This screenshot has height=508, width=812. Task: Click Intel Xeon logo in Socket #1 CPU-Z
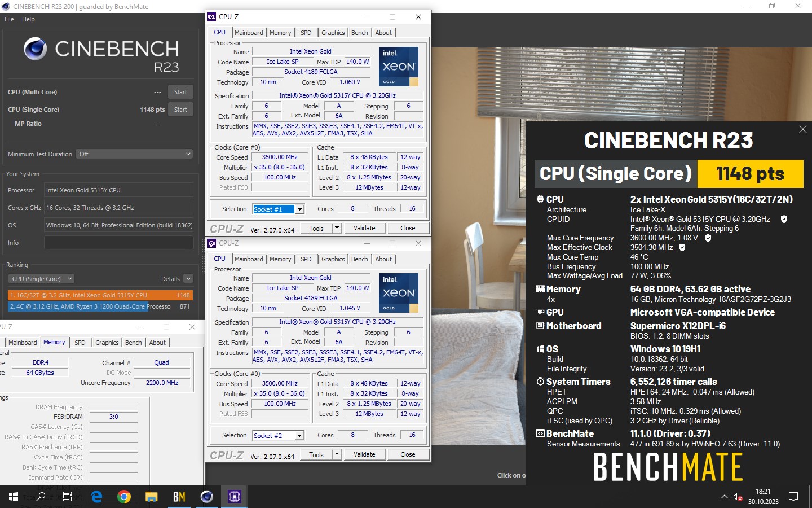coord(399,66)
